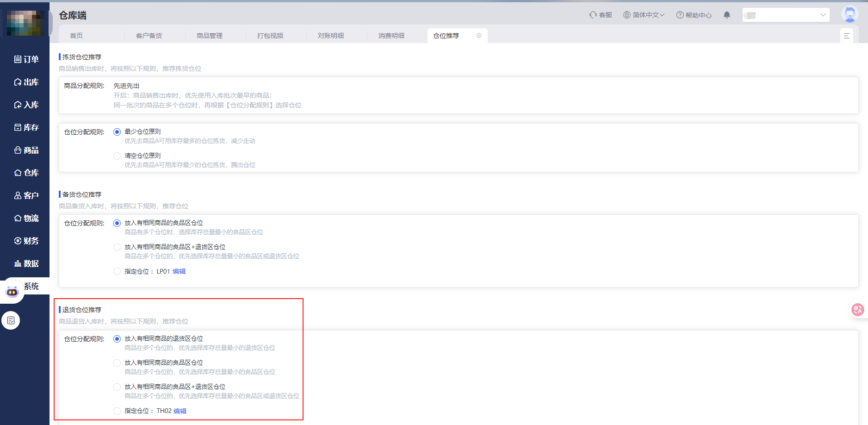Open the account selector dropdown
The width and height of the screenshot is (868, 425).
click(785, 15)
